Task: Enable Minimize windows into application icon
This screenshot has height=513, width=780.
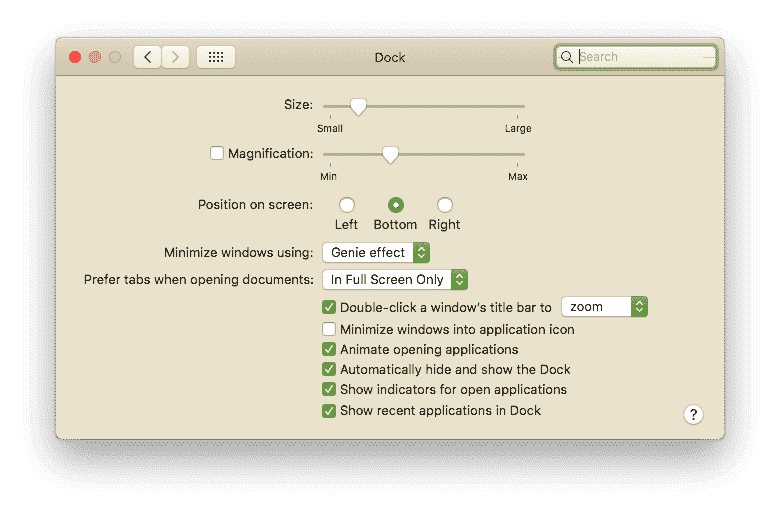Action: [329, 329]
